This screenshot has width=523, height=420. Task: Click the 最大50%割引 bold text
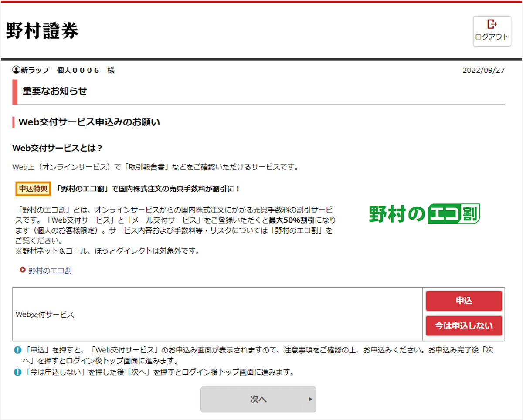click(292, 220)
